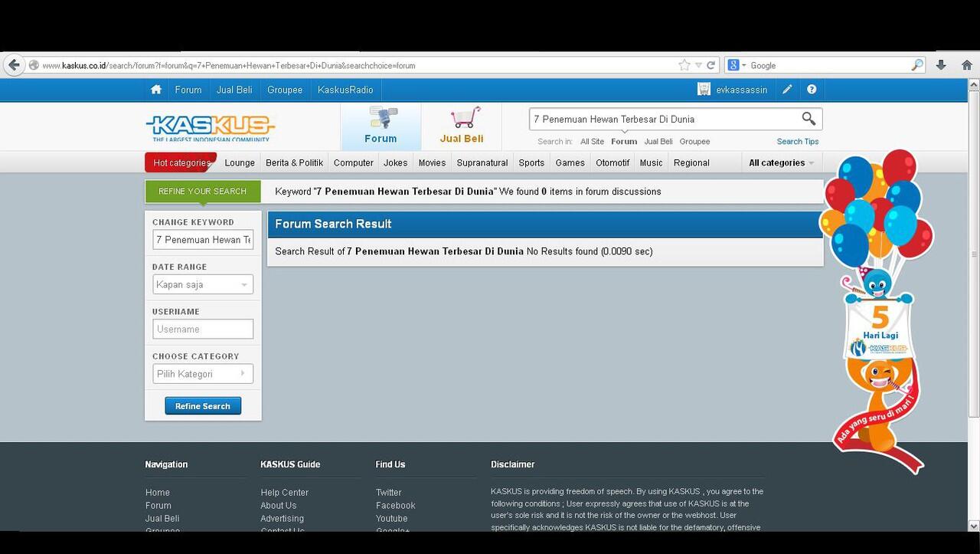Screen dimensions: 980x554
Task: Select the Jual Beli tab with cart
Action: [x=462, y=126]
